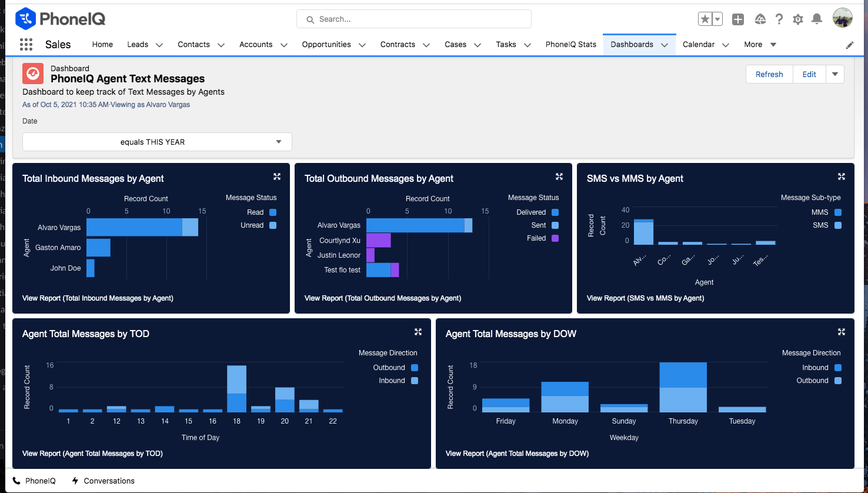Image resolution: width=868 pixels, height=493 pixels.
Task: Expand the Total Outbound Messages by Agent chart
Action: (559, 176)
